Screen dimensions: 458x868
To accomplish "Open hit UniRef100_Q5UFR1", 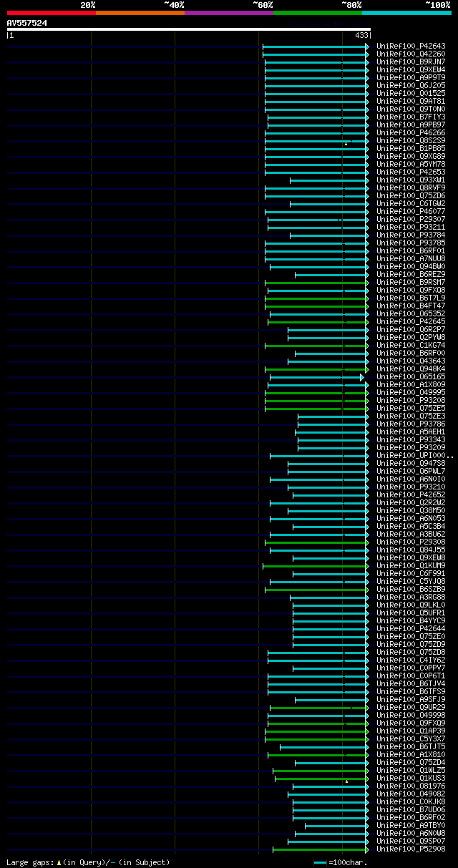I will click(411, 613).
